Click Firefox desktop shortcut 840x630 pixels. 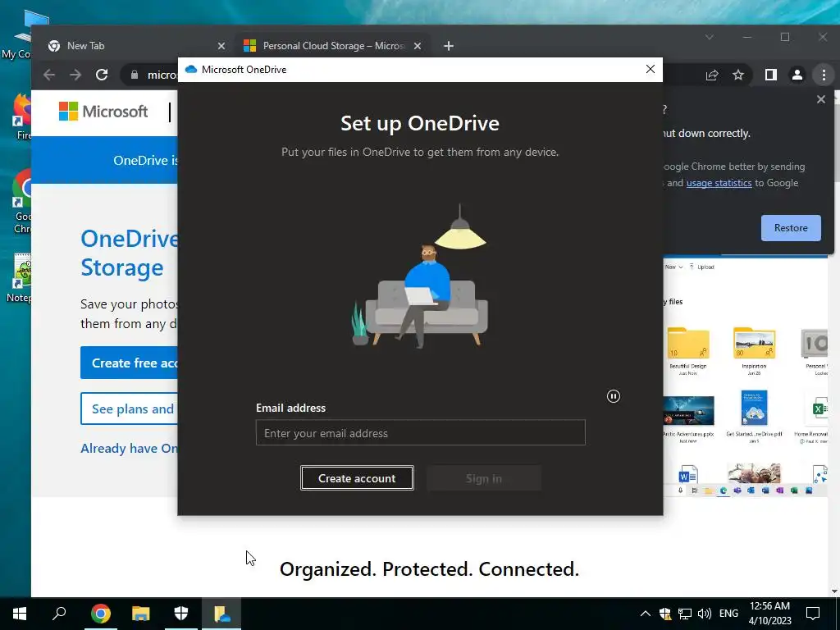(21, 116)
